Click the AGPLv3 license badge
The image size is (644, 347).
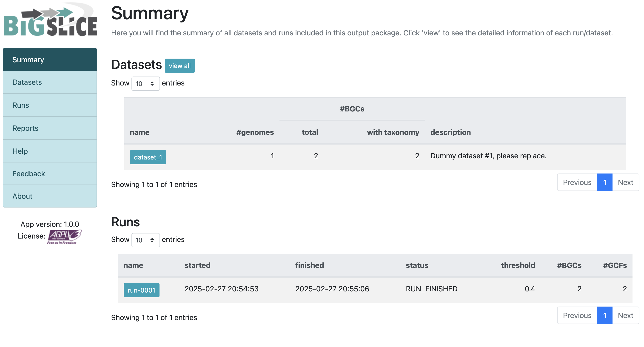click(x=65, y=236)
